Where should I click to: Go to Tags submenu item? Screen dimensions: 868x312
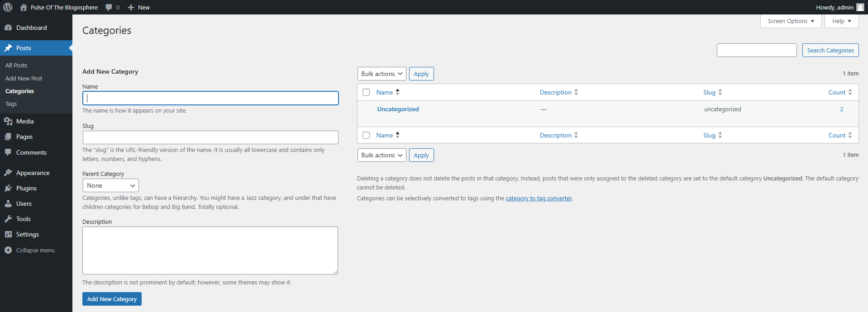point(11,104)
